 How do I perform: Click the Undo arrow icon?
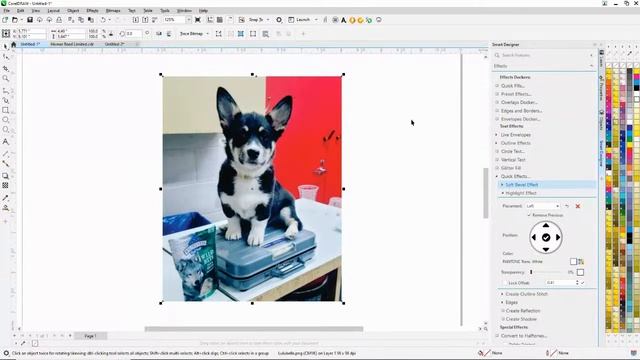tap(103, 20)
